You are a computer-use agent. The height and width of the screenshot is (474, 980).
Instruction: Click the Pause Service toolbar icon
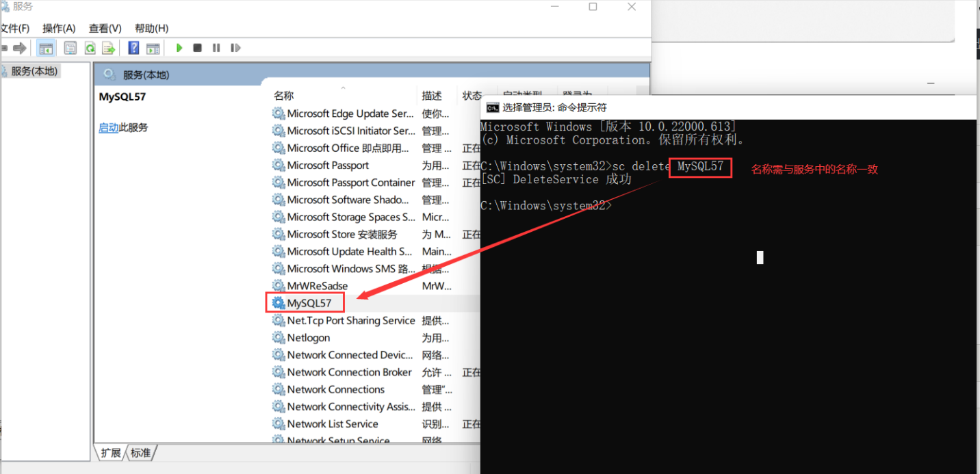point(216,48)
